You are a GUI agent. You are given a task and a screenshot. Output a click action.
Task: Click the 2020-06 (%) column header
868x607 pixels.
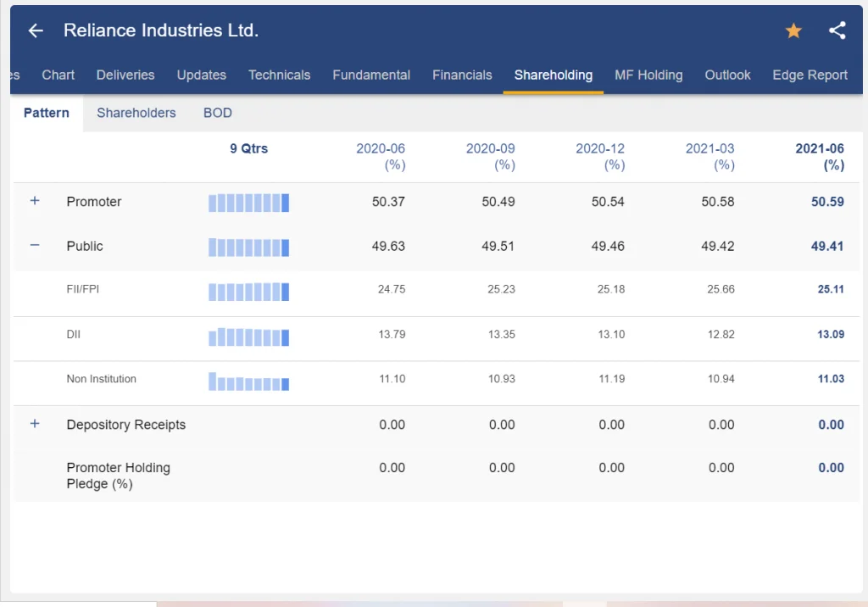tap(381, 157)
